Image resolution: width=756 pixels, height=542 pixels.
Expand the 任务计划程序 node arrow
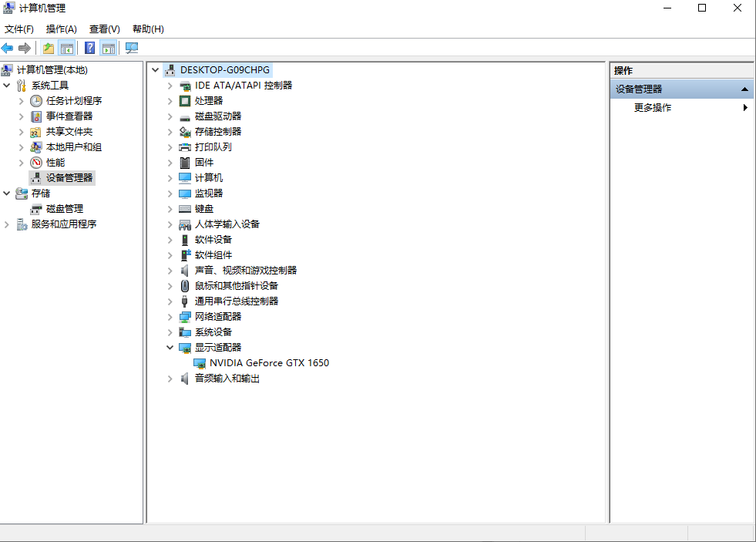coord(22,101)
